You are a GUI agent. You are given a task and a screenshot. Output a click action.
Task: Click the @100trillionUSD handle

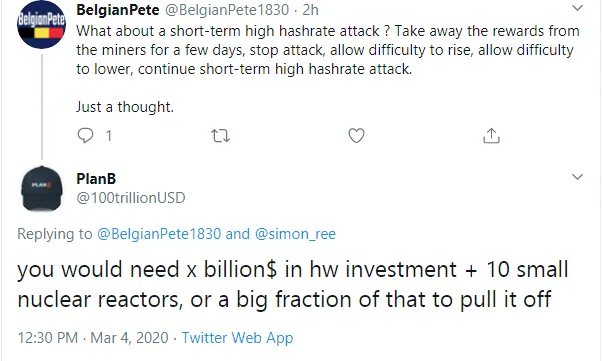[x=131, y=198]
